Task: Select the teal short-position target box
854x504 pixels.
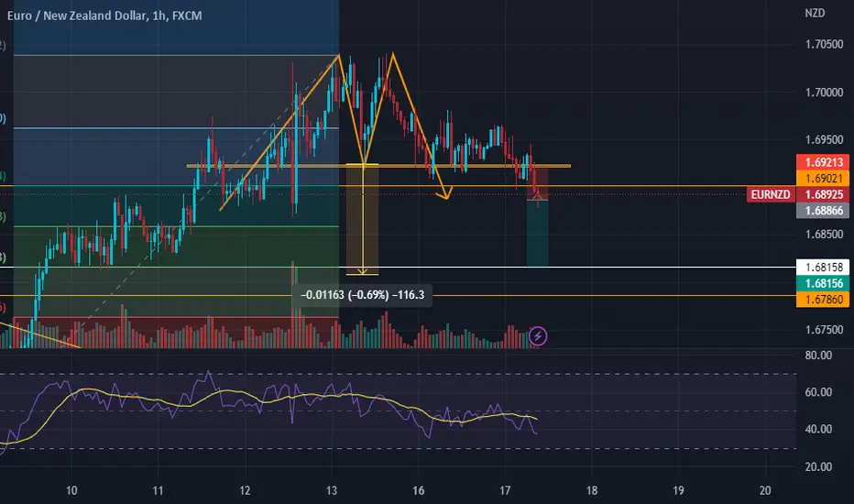Action: [537, 233]
